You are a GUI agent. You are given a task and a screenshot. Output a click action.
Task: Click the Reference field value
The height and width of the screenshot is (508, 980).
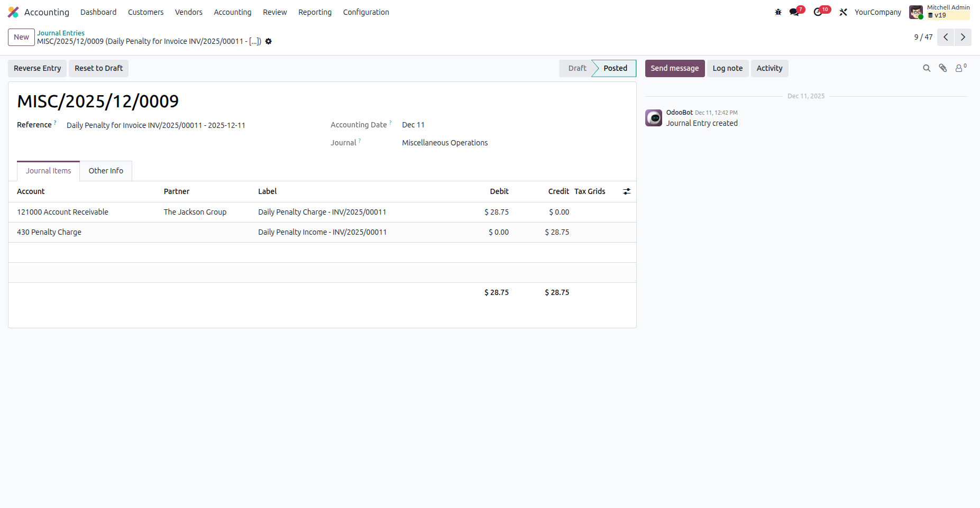[156, 125]
